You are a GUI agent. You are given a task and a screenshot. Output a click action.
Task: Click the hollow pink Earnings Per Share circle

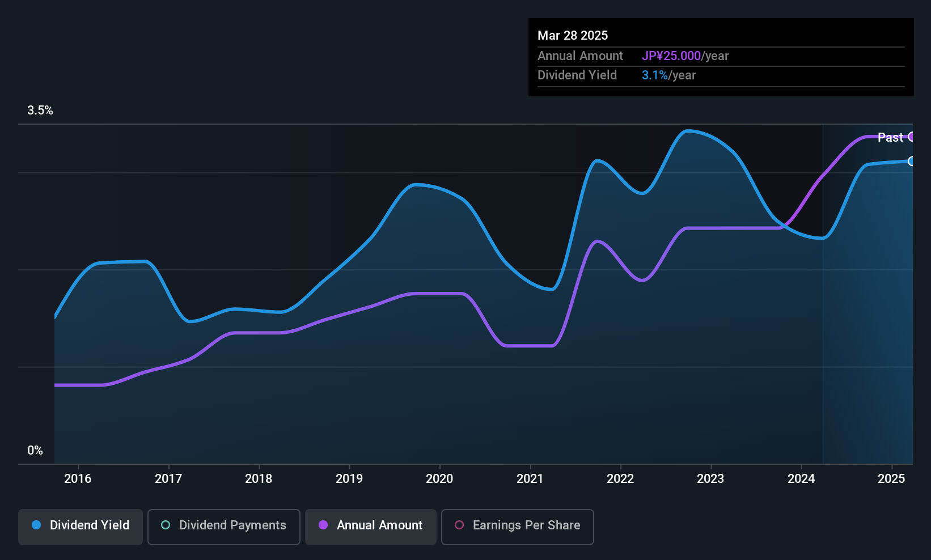coord(459,525)
